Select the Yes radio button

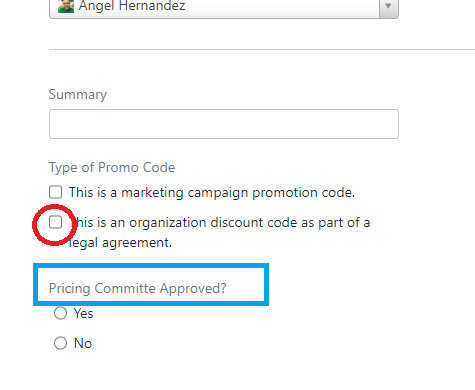pos(60,313)
